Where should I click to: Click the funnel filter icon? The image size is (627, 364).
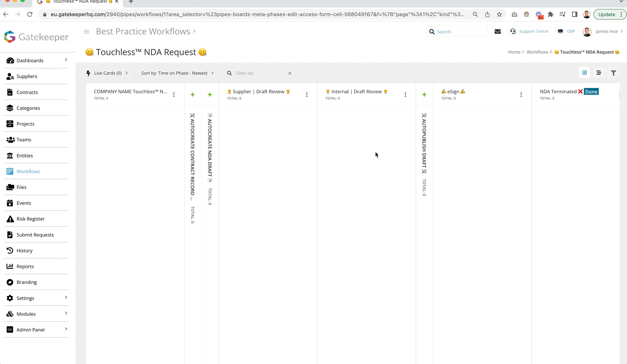pos(613,73)
